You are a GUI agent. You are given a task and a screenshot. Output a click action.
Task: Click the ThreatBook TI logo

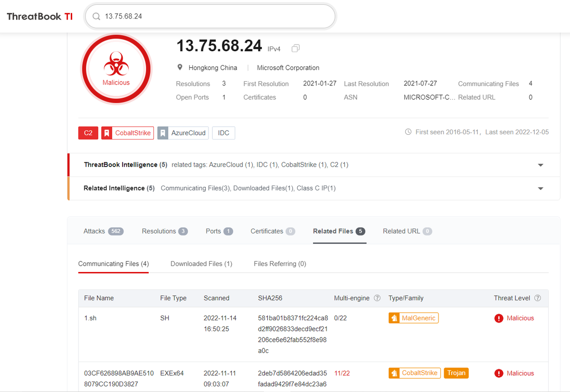coord(40,16)
